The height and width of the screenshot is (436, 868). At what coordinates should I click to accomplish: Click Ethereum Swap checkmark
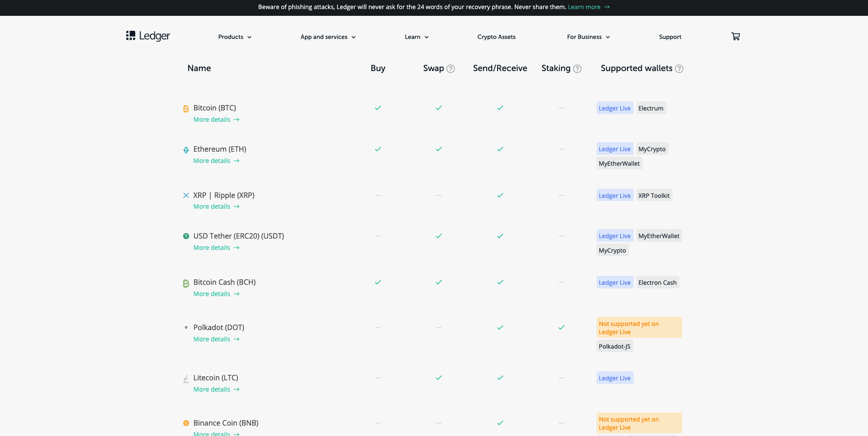coord(439,149)
